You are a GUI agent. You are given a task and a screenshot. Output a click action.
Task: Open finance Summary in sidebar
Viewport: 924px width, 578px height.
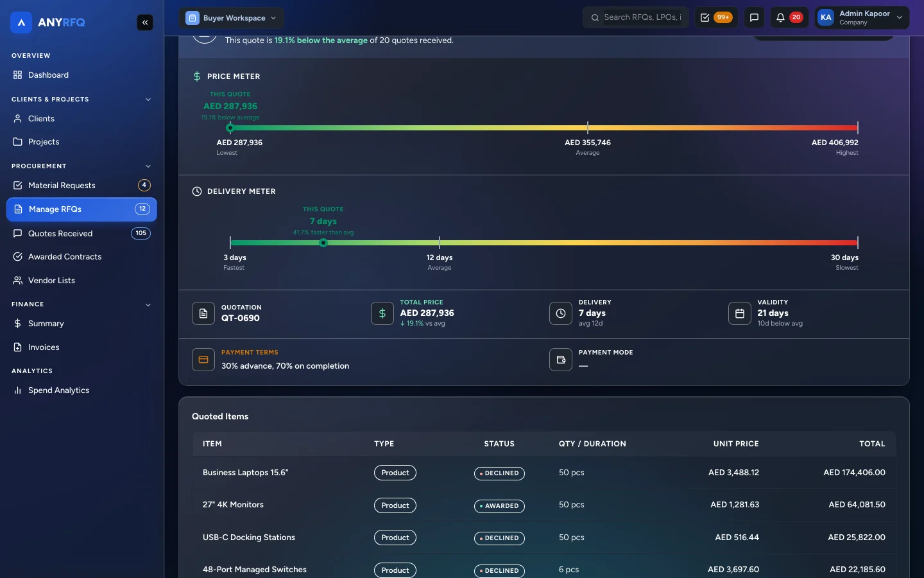coord(81,324)
